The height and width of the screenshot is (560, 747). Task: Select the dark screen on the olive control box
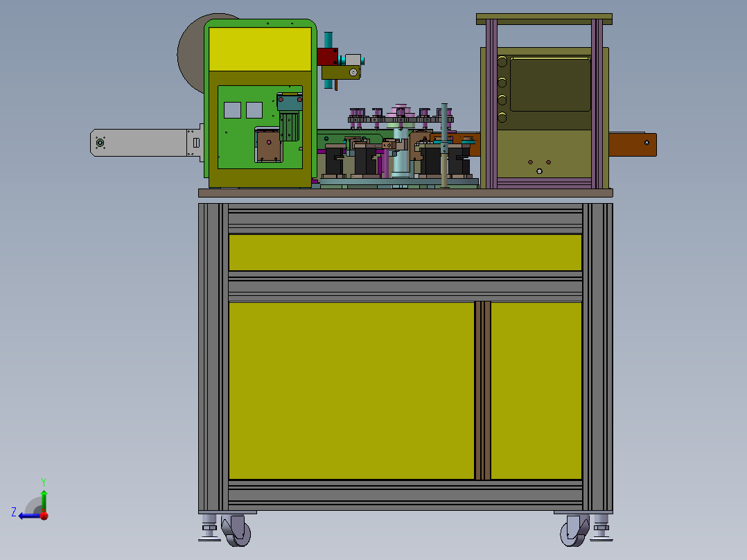coord(550,85)
